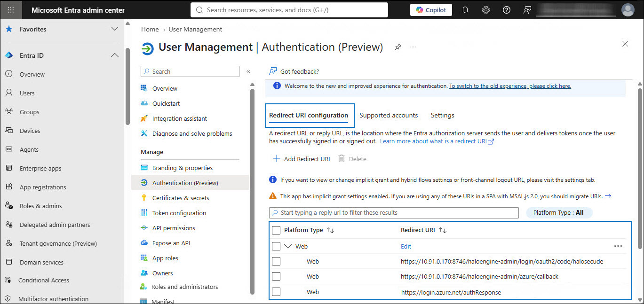The width and height of the screenshot is (644, 304).
Task: Tick the select-all checkbox in the table header
Action: [x=276, y=230]
